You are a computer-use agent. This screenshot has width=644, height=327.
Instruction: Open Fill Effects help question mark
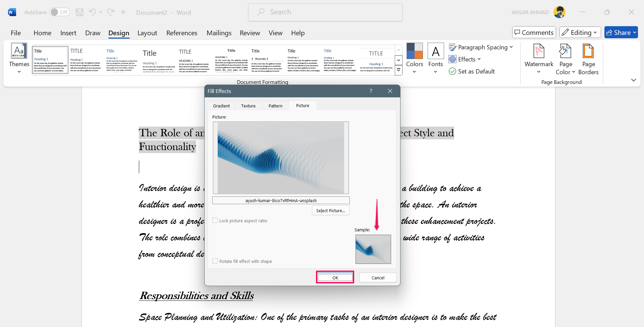(371, 91)
